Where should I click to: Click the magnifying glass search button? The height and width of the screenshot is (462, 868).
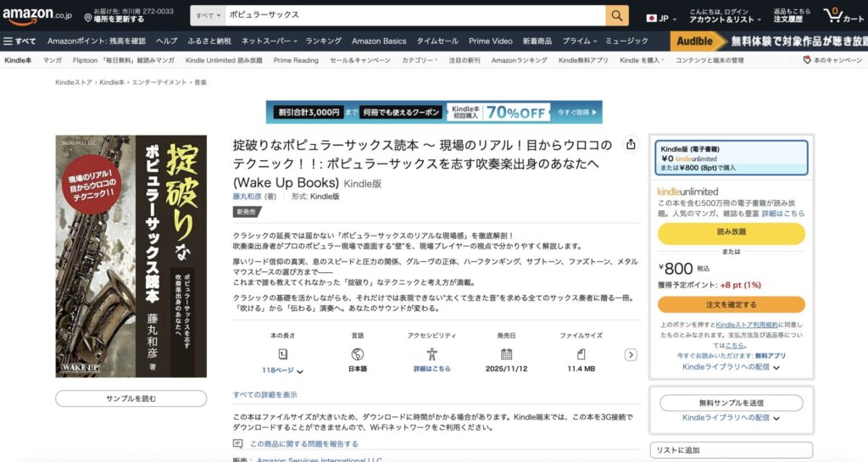coord(617,15)
